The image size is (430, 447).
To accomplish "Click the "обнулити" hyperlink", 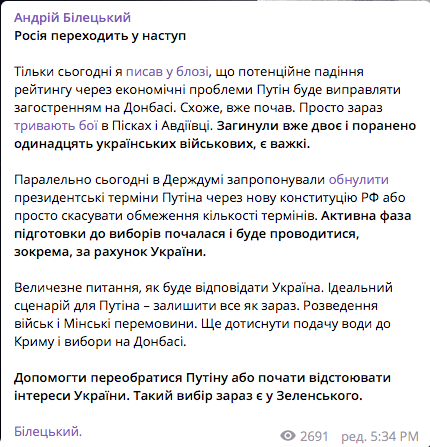I will click(359, 180).
